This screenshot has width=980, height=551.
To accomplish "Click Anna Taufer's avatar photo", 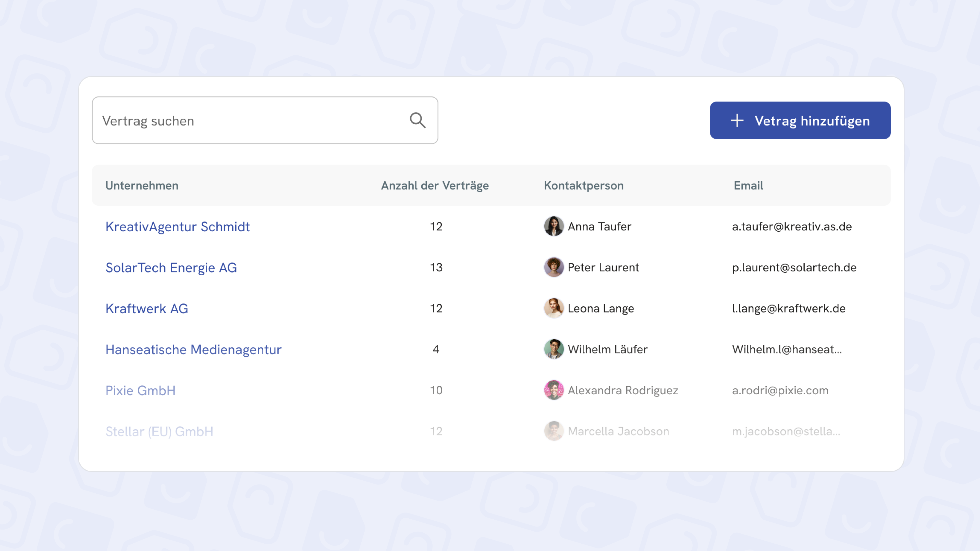I will 554,226.
